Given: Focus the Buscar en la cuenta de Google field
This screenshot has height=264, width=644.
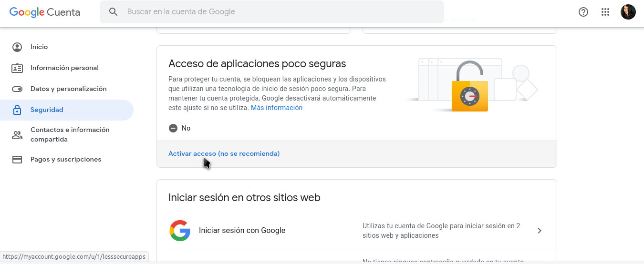Looking at the screenshot, I should point(272,12).
